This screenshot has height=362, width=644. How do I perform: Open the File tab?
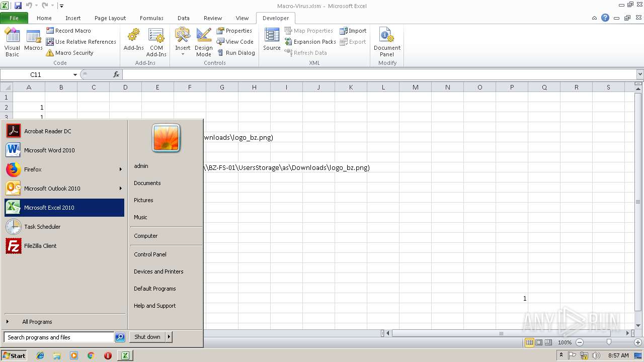(x=14, y=18)
